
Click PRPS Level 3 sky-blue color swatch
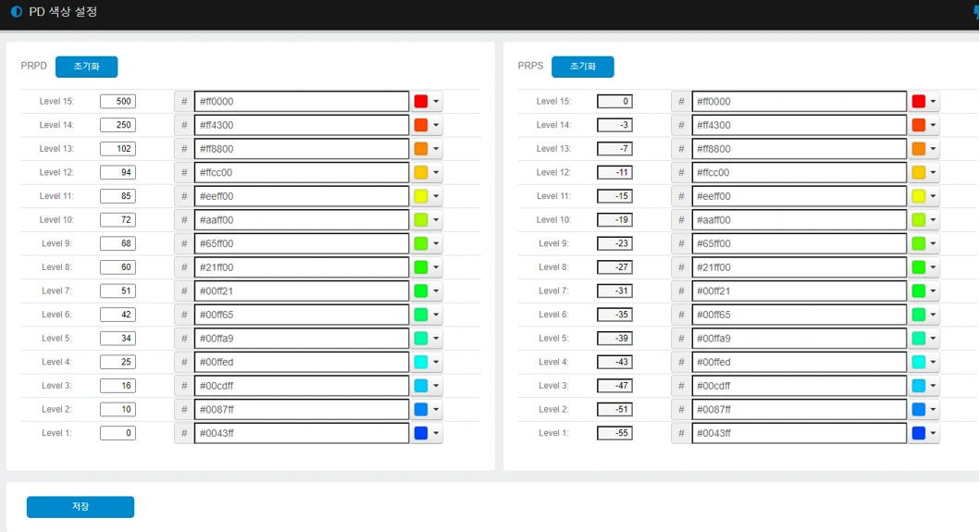(x=919, y=386)
